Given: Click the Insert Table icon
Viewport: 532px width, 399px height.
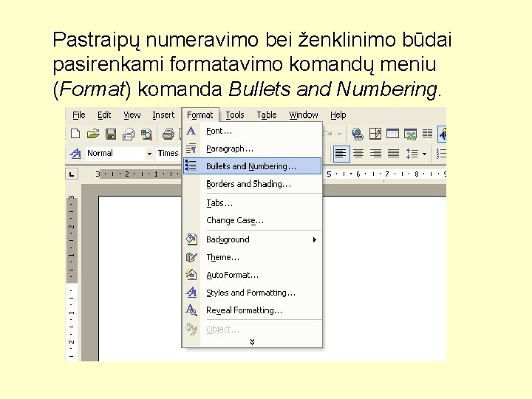Looking at the screenshot, I should click(392, 134).
